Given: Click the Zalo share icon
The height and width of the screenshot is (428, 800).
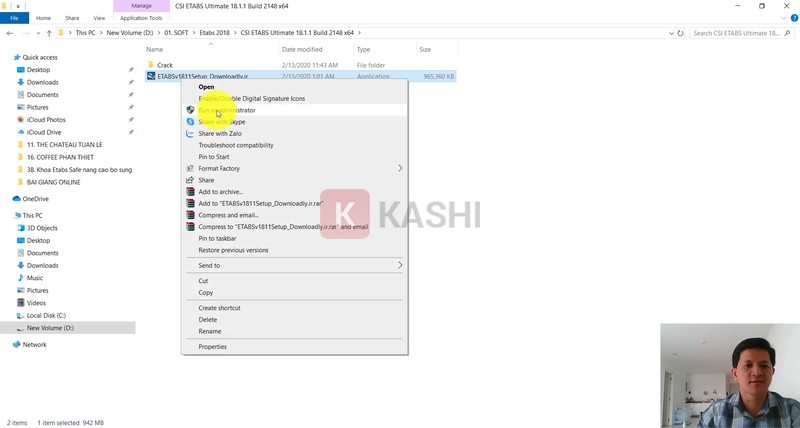Looking at the screenshot, I should point(190,133).
